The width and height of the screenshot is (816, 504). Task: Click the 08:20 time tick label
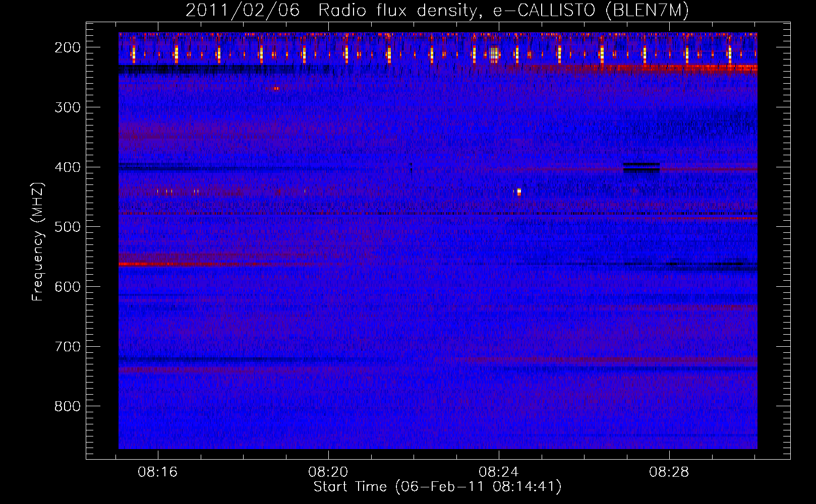328,472
